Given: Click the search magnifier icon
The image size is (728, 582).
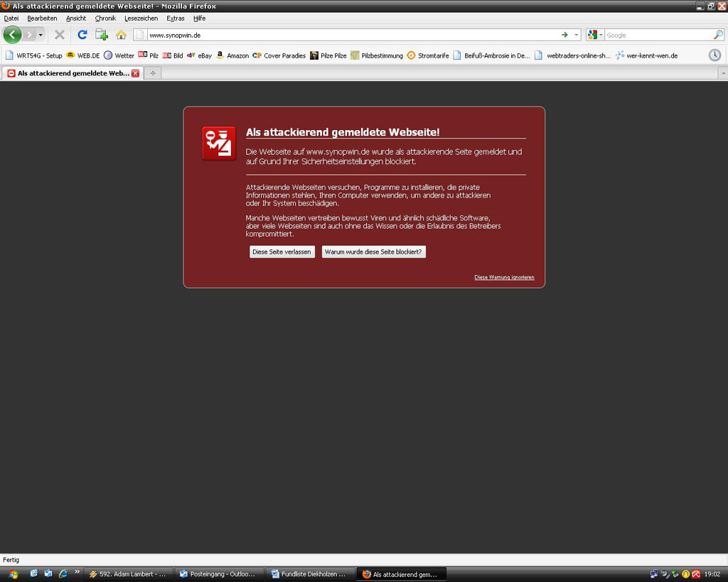Looking at the screenshot, I should pyautogui.click(x=717, y=35).
